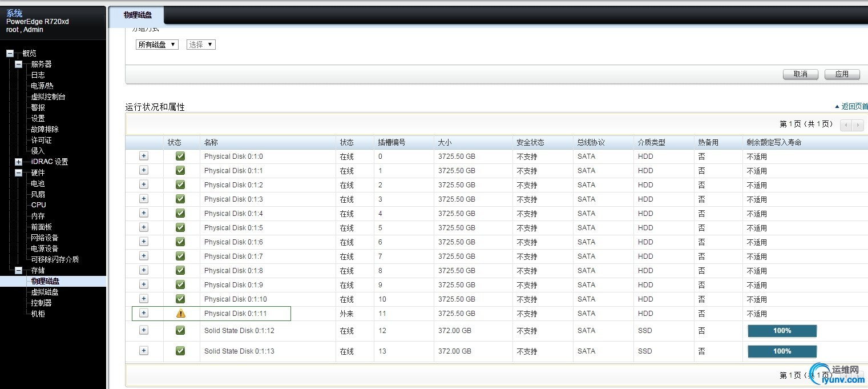This screenshot has width=868, height=389.
Task: Click the 应用 button
Action: [x=842, y=74]
